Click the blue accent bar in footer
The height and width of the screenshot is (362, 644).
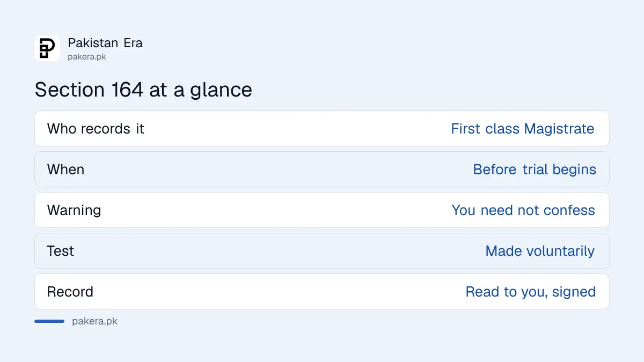click(49, 321)
